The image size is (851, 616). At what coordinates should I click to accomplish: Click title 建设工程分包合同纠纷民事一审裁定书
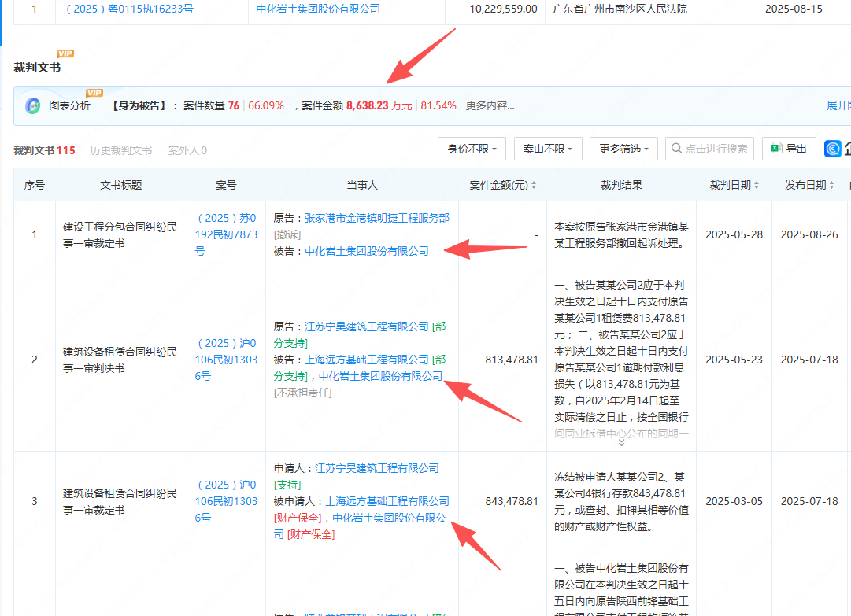120,234
